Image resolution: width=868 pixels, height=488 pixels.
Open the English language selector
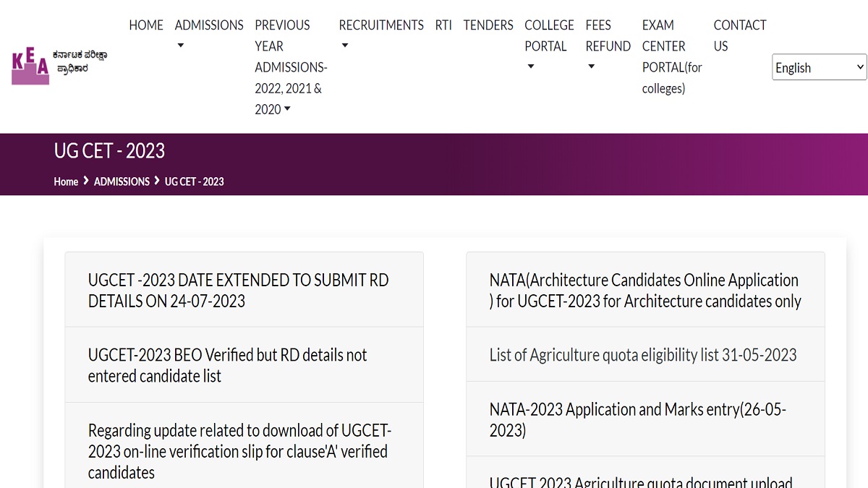820,67
